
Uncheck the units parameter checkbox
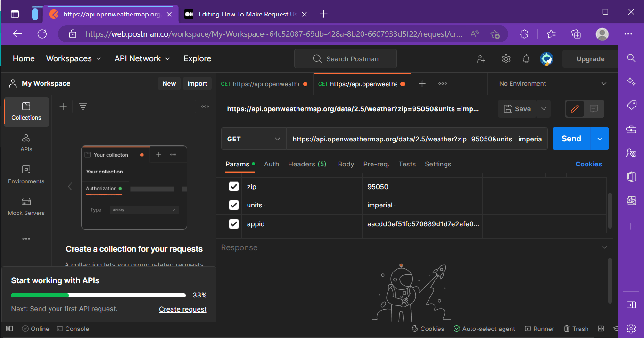coord(234,205)
